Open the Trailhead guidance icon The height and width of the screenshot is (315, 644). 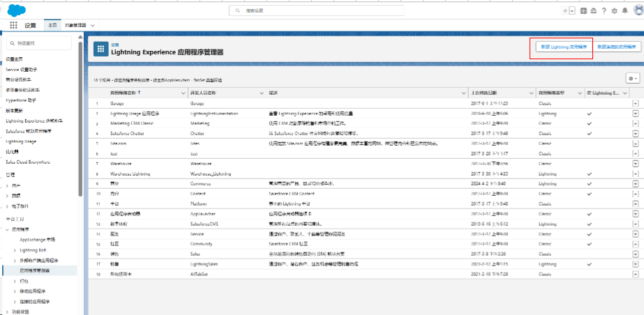point(594,10)
